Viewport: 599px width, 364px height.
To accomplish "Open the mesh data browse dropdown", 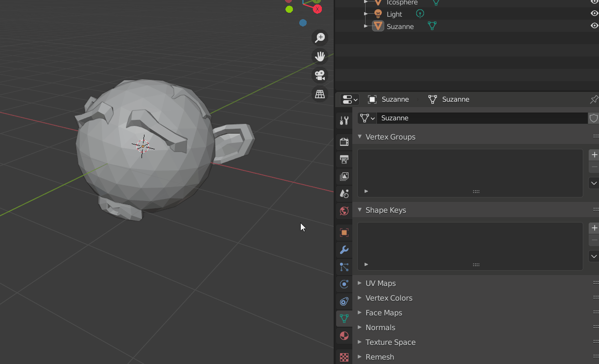I will tap(367, 118).
